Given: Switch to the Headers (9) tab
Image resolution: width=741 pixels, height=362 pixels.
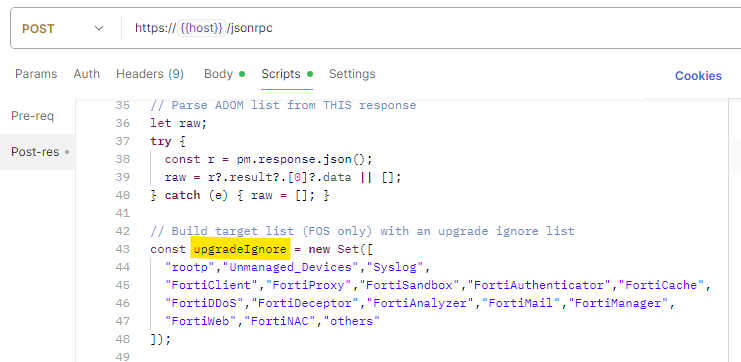Looking at the screenshot, I should pos(150,74).
